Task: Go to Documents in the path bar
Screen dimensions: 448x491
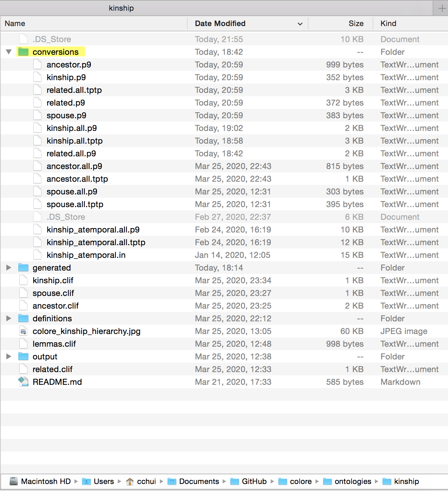Action: (x=199, y=481)
